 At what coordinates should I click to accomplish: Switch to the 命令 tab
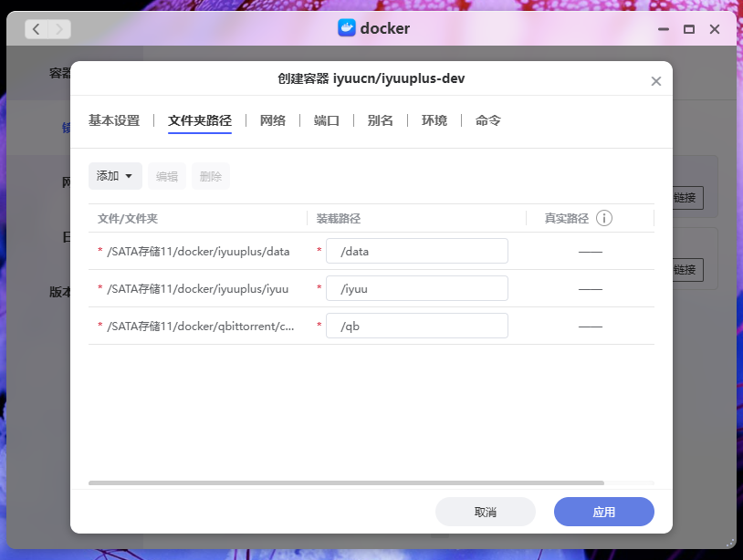(488, 120)
